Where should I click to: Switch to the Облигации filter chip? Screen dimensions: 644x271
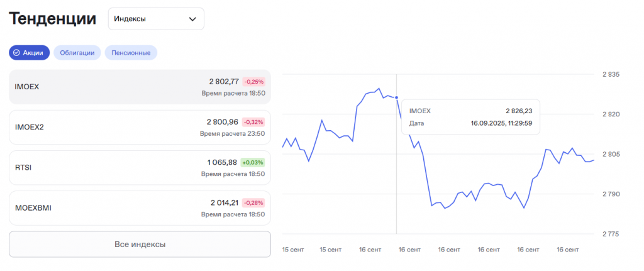77,53
